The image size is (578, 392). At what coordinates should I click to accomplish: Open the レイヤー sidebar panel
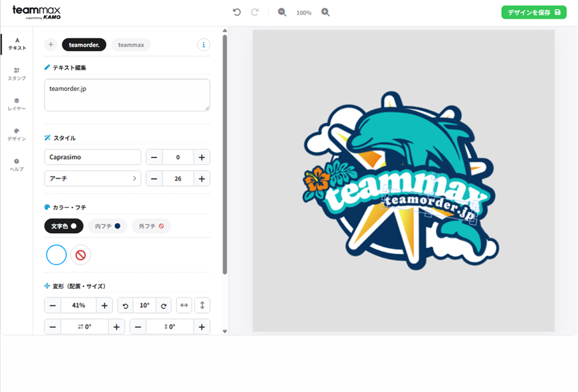pos(17,104)
